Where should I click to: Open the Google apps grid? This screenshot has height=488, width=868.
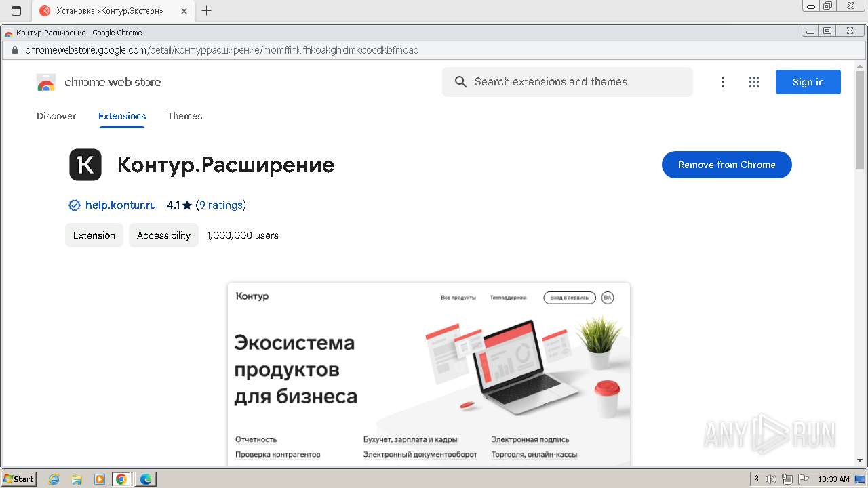click(754, 82)
